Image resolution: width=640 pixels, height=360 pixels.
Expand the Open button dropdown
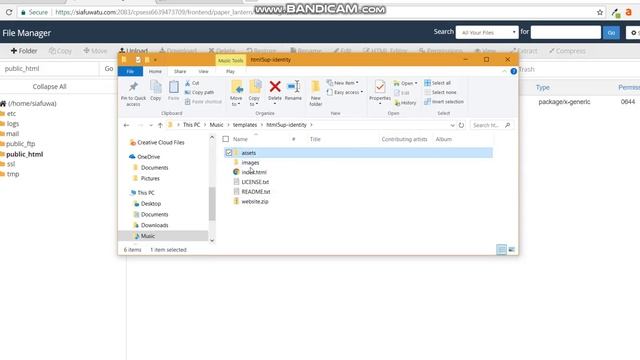tap(416, 83)
